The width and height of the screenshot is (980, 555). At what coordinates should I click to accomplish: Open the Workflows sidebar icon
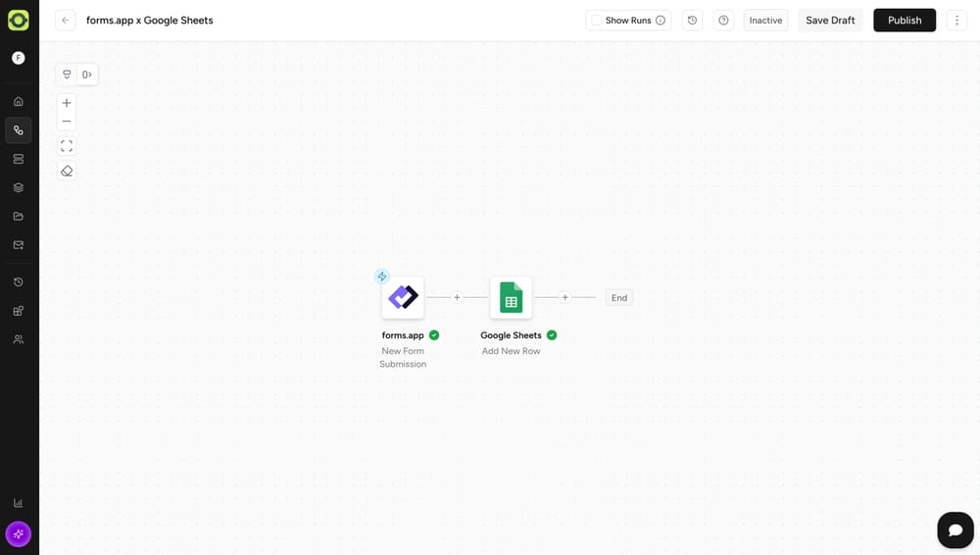(18, 130)
